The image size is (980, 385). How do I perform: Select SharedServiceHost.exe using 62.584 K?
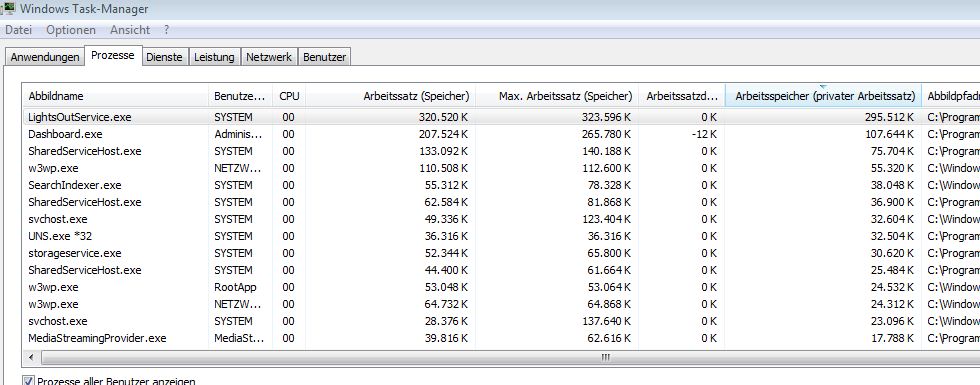(501, 202)
